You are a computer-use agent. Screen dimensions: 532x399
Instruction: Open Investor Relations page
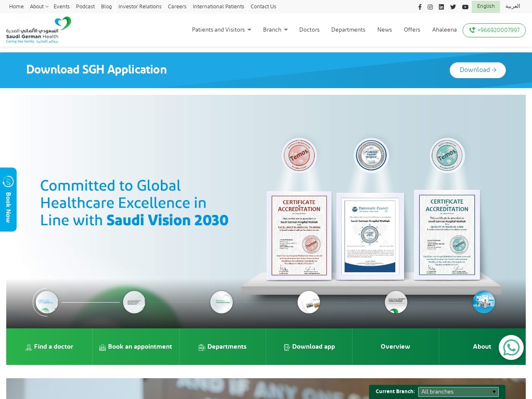140,7
